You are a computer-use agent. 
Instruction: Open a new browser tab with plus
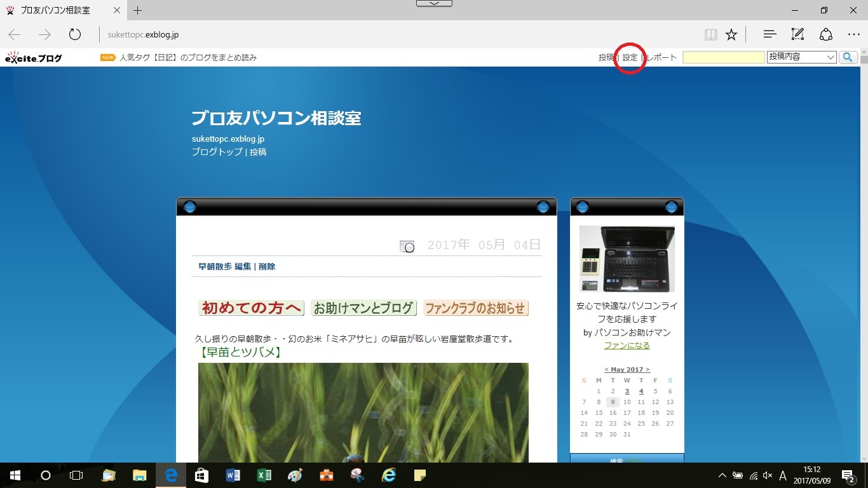click(x=137, y=10)
